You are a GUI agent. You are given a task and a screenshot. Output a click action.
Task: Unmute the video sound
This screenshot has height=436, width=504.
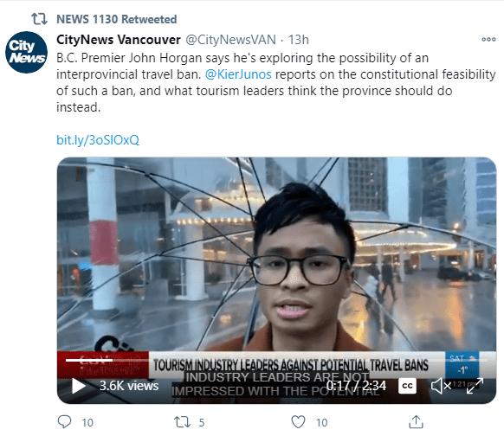tap(441, 386)
